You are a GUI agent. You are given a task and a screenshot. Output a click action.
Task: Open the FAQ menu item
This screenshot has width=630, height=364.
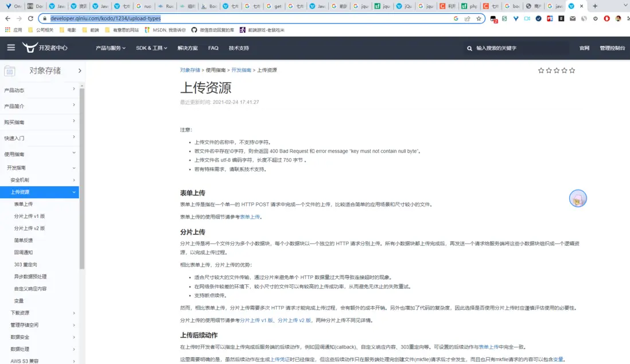point(213,48)
